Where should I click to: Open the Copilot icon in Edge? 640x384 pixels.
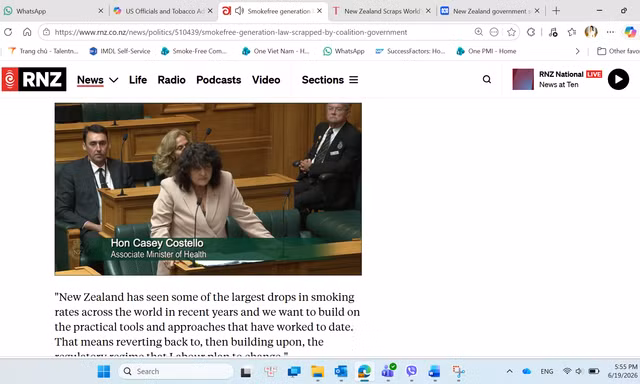[x=630, y=32]
